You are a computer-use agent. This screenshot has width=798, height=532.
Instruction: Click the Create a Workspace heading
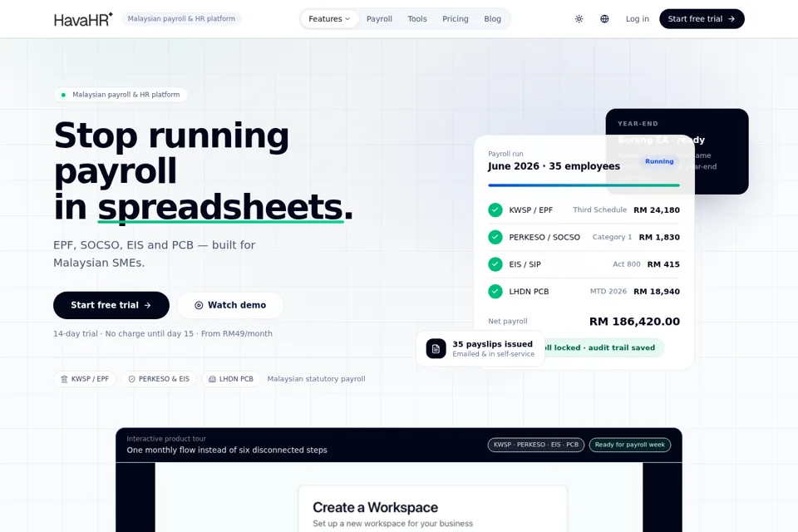(x=375, y=508)
